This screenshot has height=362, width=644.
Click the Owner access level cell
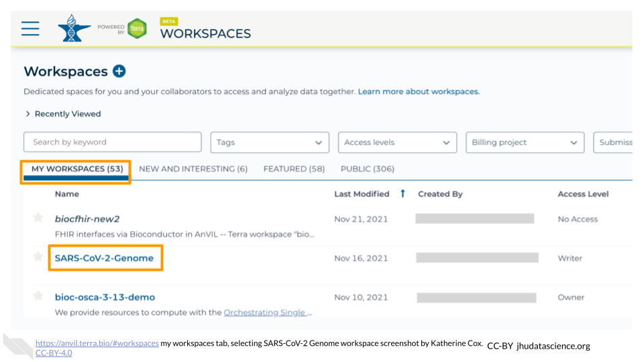pos(571,297)
